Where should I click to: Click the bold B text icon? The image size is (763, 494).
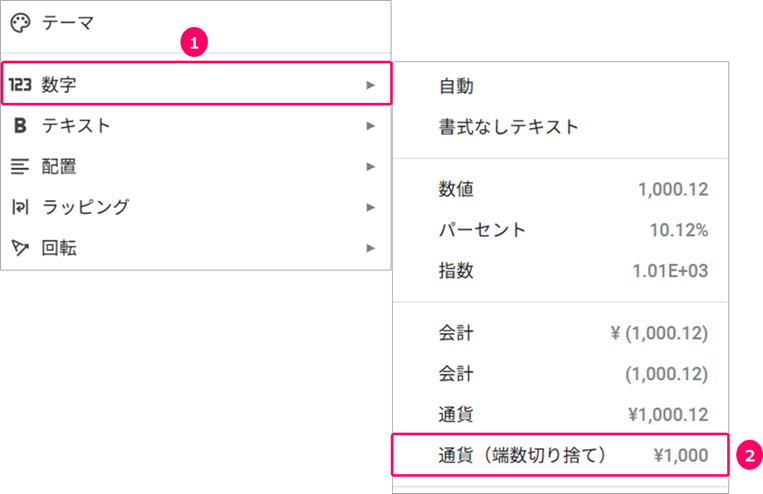tap(20, 126)
